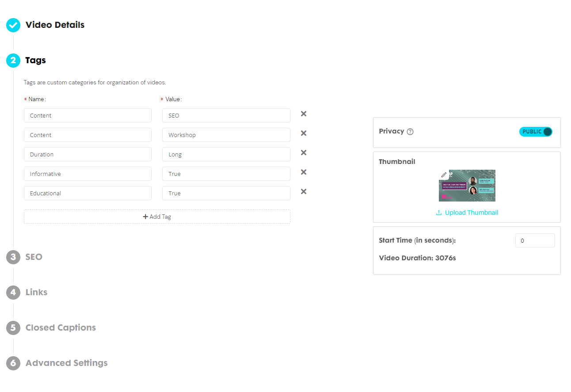Delete the Content Workshop tag
Screen dimensions: 571x392
point(304,133)
